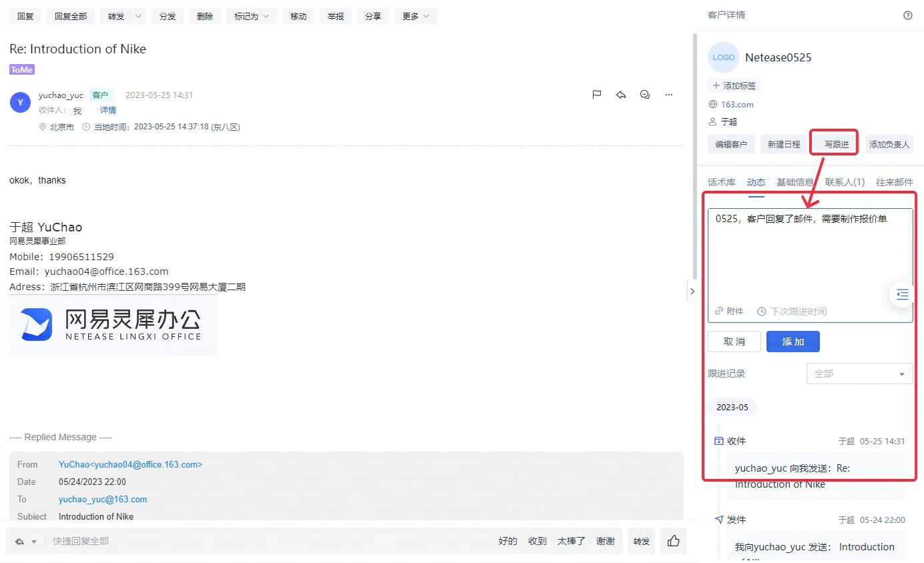Open the 标记为 dropdown
The image size is (924, 563).
point(252,16)
